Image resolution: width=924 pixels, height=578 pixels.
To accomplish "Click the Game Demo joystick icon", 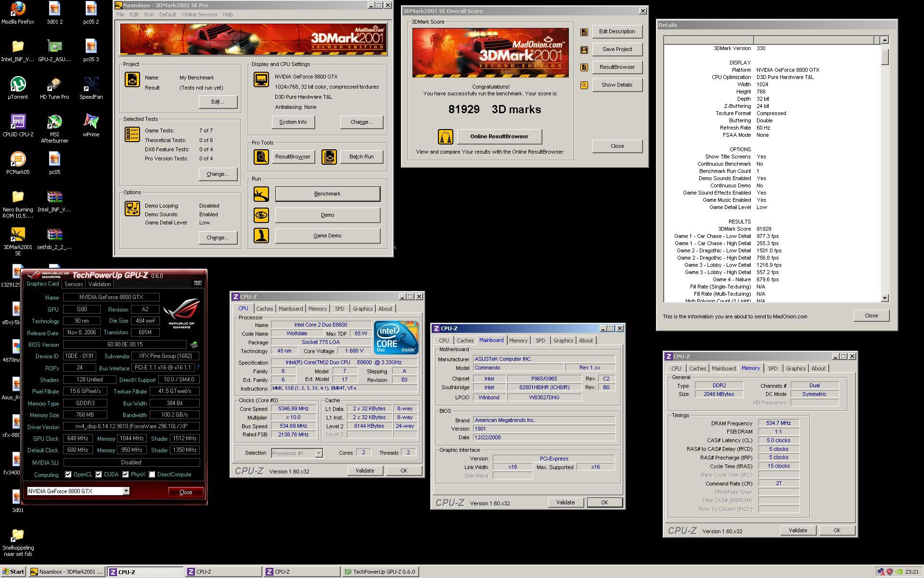I will (x=261, y=236).
